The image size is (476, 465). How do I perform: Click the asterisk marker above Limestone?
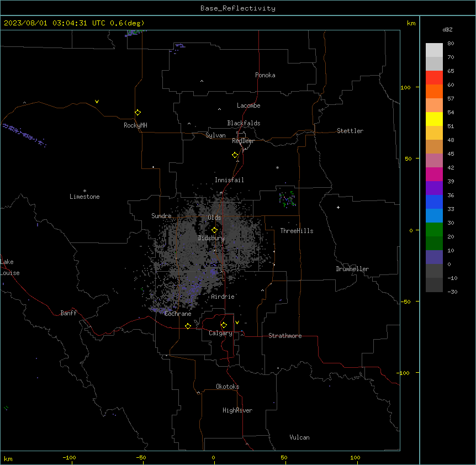point(84,191)
